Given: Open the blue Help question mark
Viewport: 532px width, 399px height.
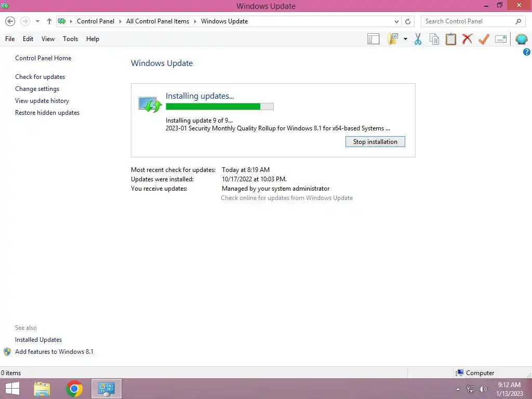Looking at the screenshot, I should [x=527, y=52].
